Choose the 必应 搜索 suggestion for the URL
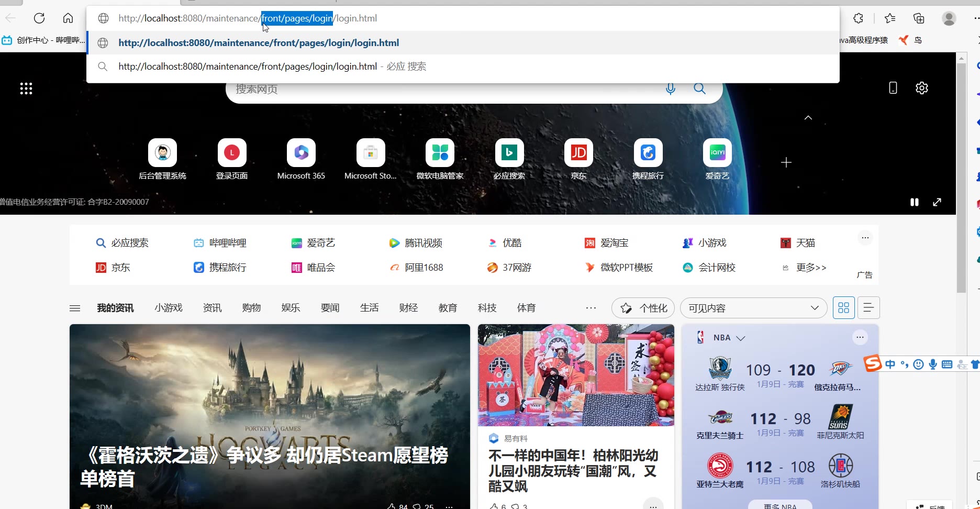Viewport: 980px width, 509px height. tap(463, 67)
